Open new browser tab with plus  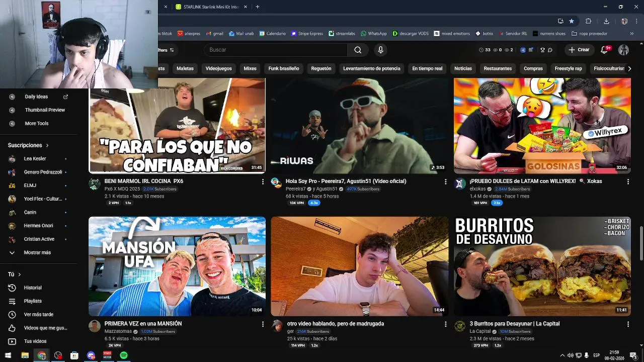[257, 7]
